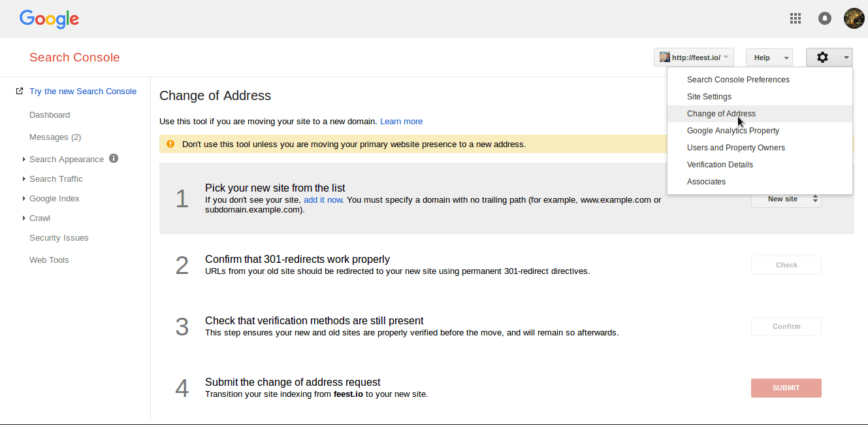
Task: Expand the Google Index section
Action: point(24,198)
